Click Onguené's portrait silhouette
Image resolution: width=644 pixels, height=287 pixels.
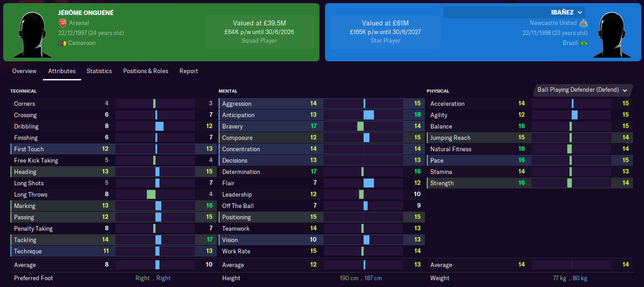[32, 32]
